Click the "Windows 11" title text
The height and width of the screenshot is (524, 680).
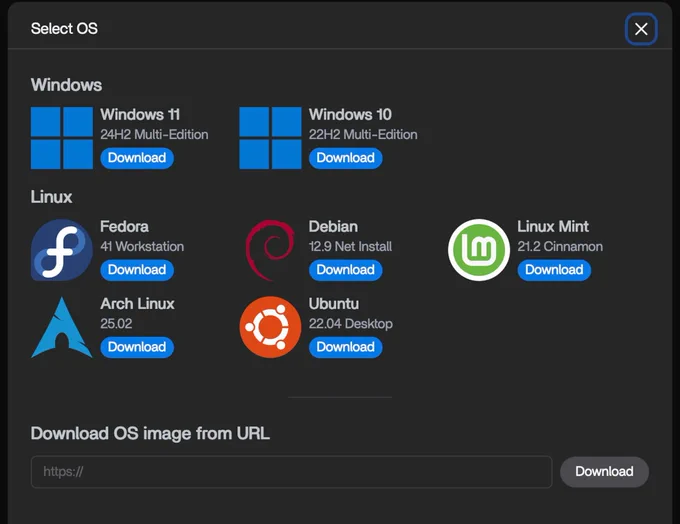(x=140, y=115)
